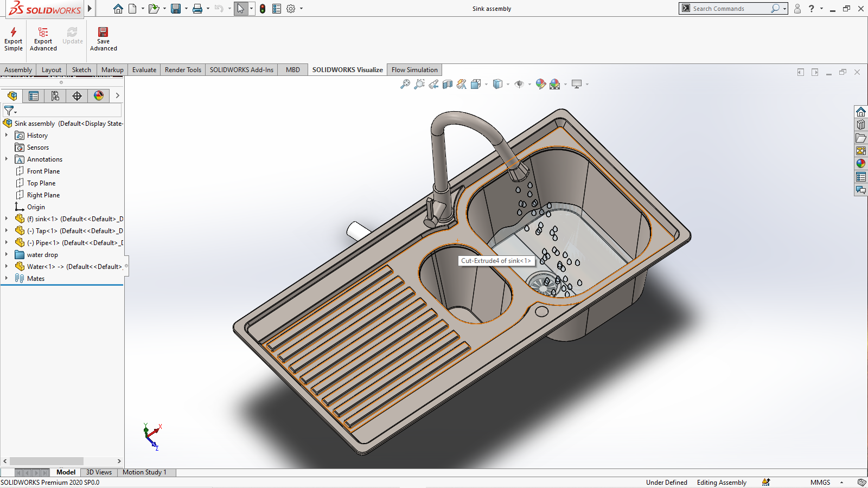Viewport: 868px width, 488px height.
Task: Click the Zoom to Area icon
Action: pos(419,84)
